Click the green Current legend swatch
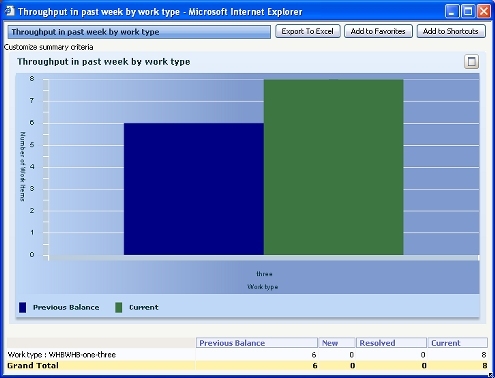Screen dimensions: 495x378 (119, 307)
